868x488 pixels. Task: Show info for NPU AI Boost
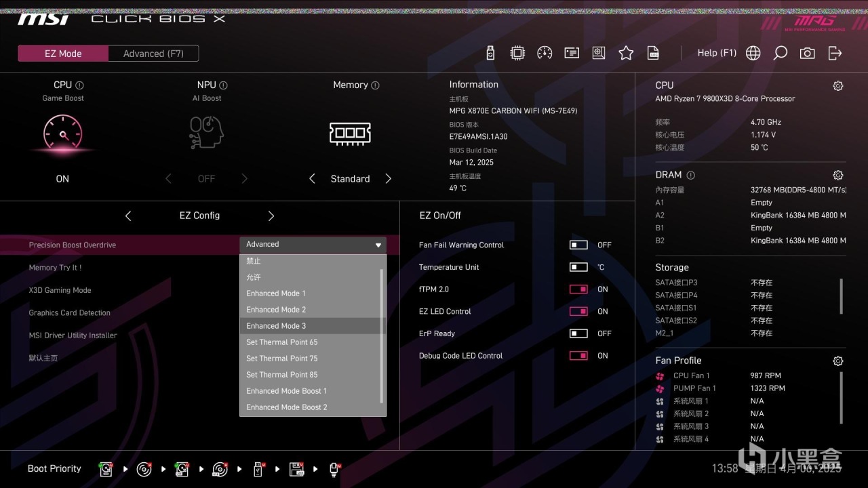coord(223,85)
